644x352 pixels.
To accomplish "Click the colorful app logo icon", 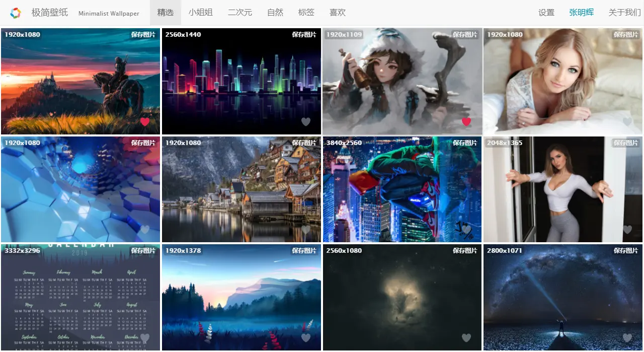I will (x=16, y=13).
